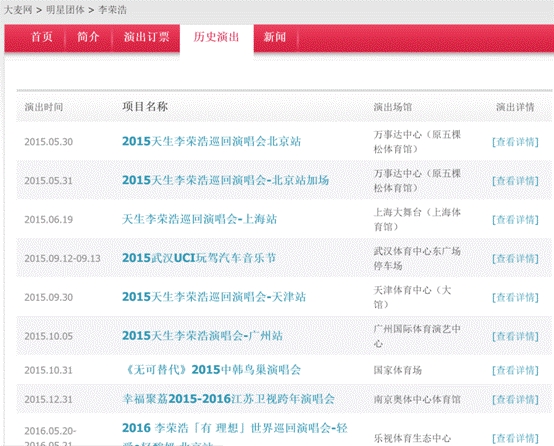Click 万事达中心 venue in the 2015.05.31 row
554x446 pixels.
tap(417, 181)
